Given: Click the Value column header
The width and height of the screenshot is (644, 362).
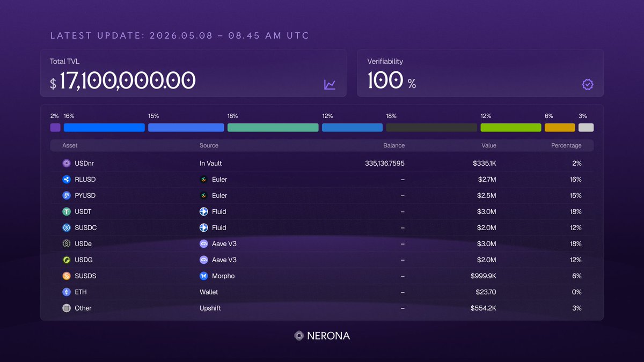Looking at the screenshot, I should point(489,145).
